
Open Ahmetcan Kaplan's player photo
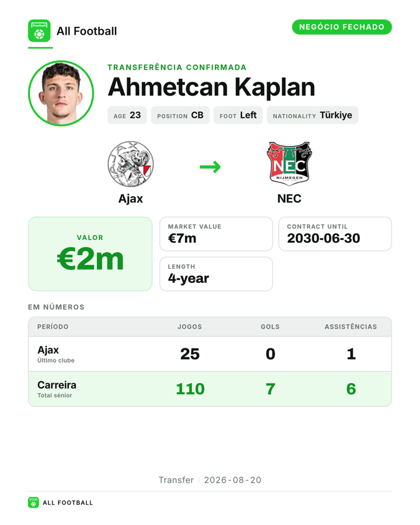click(61, 93)
